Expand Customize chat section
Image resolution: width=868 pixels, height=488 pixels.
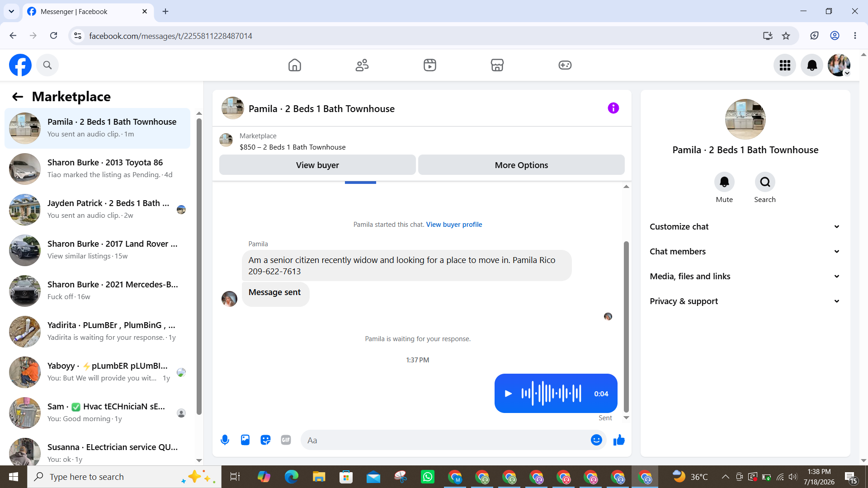point(745,227)
